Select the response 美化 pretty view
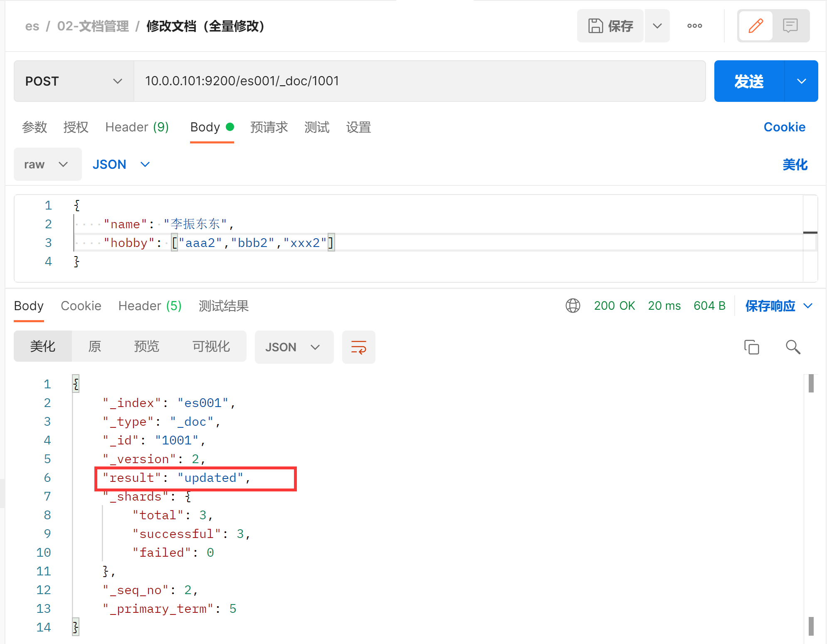827x644 pixels. point(43,346)
